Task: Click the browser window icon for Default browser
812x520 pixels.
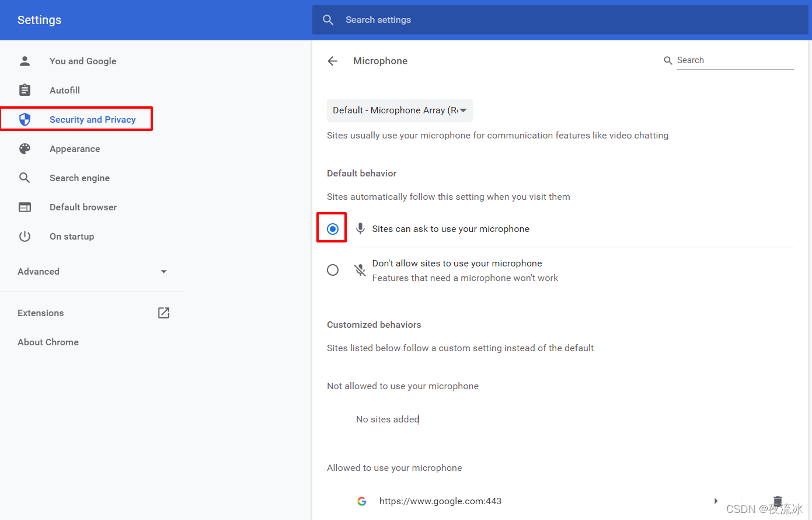Action: click(x=25, y=207)
